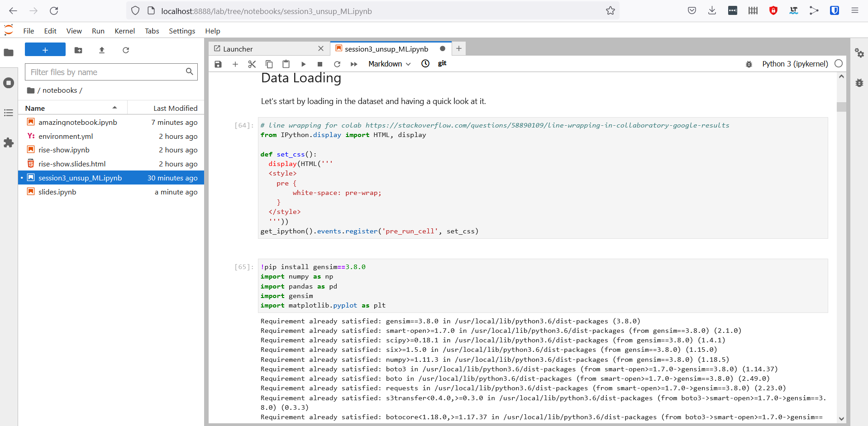Open the Bitwarden shield extension icon
Image resolution: width=868 pixels, height=426 pixels.
tap(835, 10)
